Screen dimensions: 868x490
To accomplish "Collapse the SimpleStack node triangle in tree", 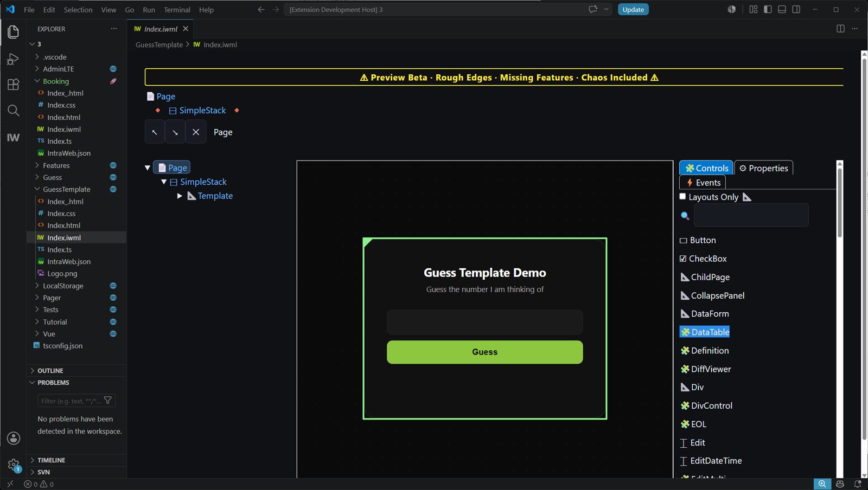I will pyautogui.click(x=164, y=182).
